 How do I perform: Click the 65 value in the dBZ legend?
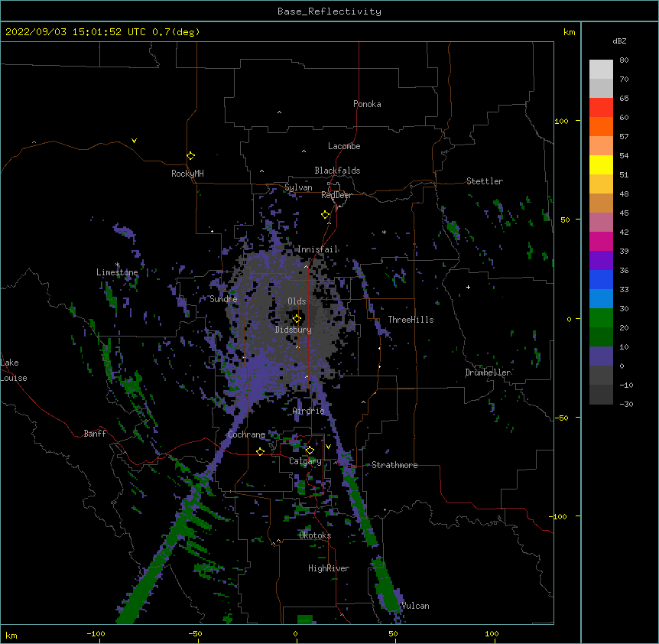click(x=624, y=98)
